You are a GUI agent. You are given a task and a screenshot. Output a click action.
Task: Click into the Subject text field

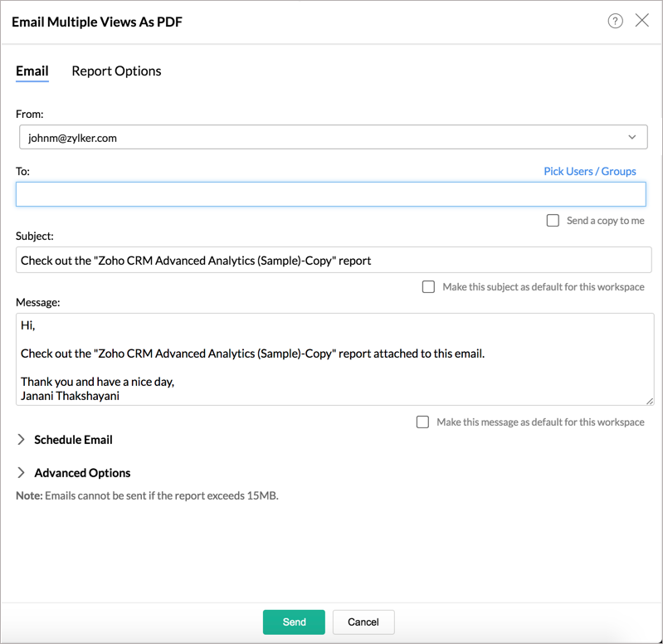[334, 260]
